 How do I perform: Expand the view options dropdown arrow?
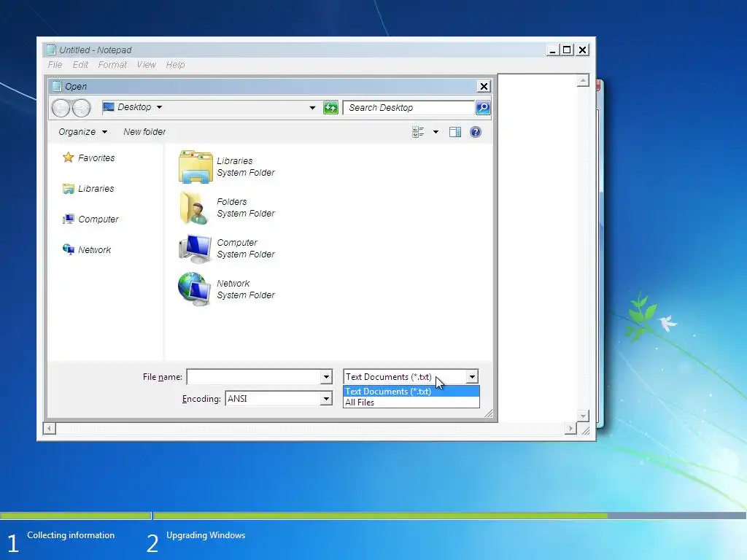(x=436, y=132)
